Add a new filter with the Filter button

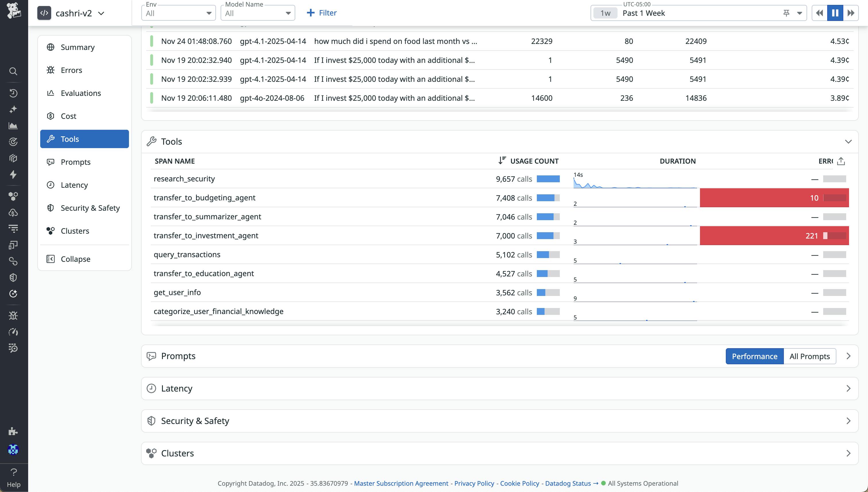click(321, 13)
